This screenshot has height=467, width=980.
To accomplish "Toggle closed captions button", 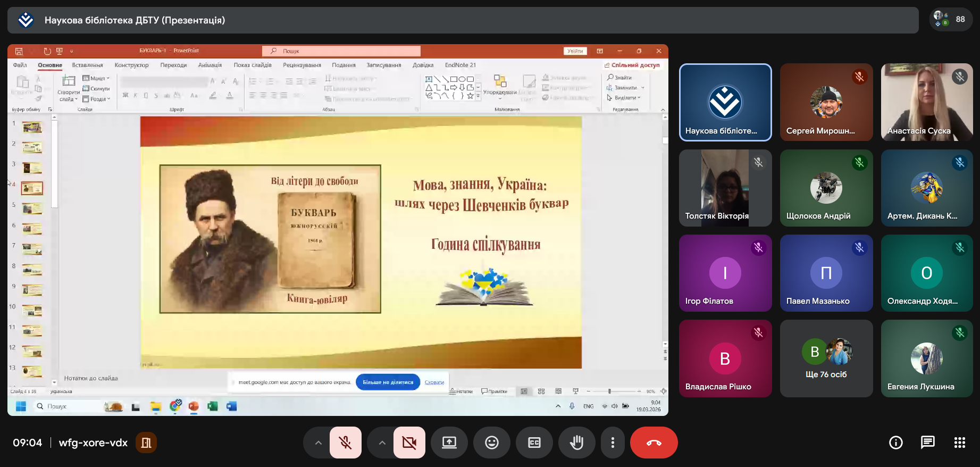I will [534, 443].
